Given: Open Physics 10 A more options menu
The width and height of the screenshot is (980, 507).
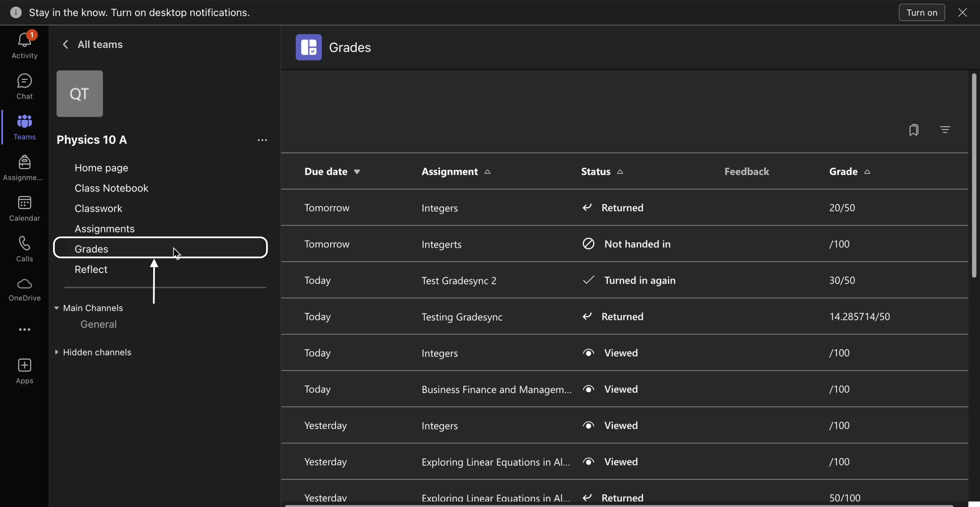Looking at the screenshot, I should click(262, 140).
